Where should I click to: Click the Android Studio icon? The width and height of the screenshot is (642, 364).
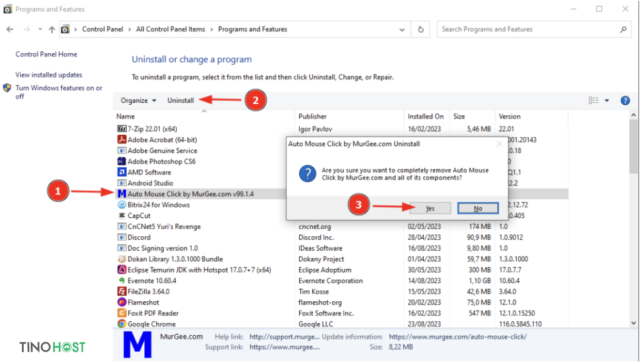pos(122,183)
